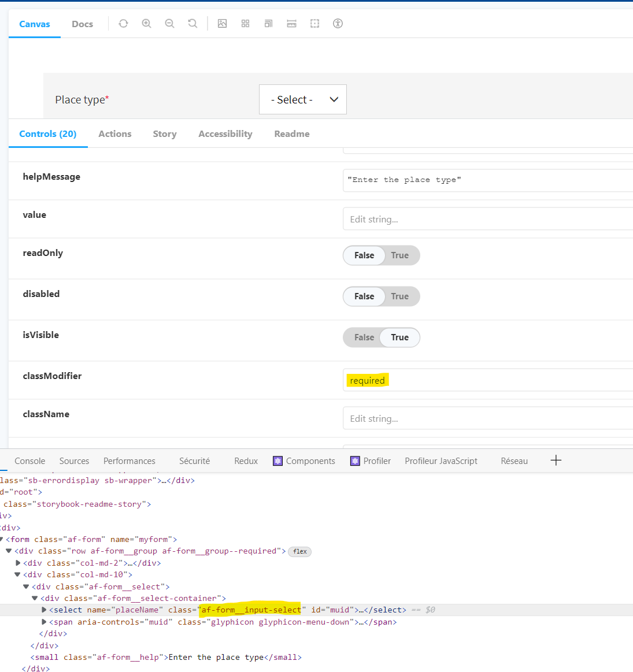Image resolution: width=633 pixels, height=672 pixels.
Task: Change the story background
Action: coord(222,23)
